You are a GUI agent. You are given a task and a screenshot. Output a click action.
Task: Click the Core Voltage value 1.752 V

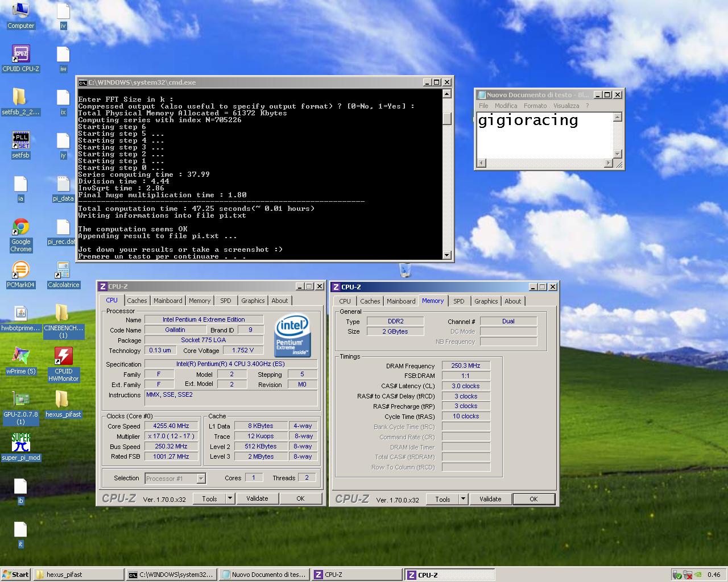pyautogui.click(x=242, y=350)
